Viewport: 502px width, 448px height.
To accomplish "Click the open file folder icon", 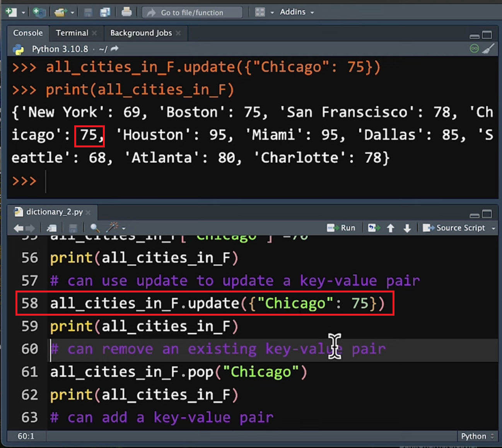I will [60, 12].
